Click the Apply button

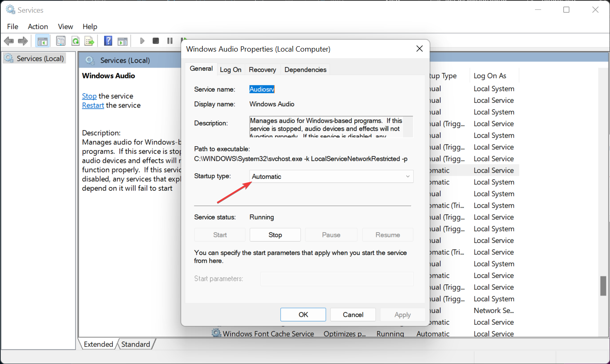pos(403,314)
